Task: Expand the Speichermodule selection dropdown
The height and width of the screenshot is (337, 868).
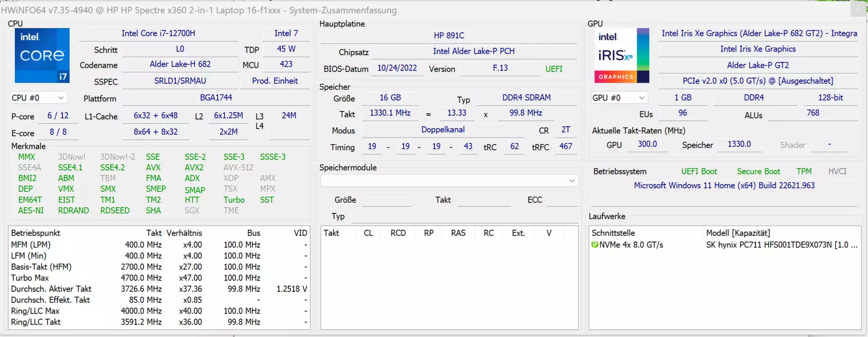Action: pyautogui.click(x=449, y=181)
